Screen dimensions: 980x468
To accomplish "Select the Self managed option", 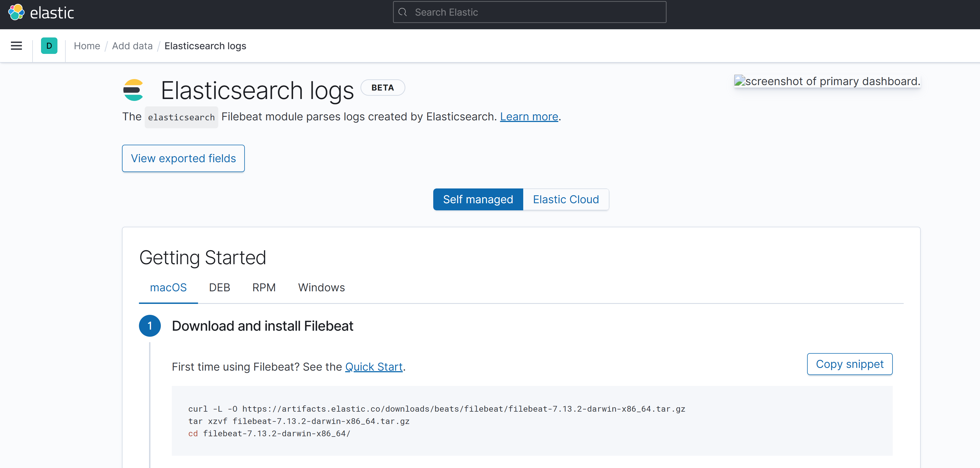I will [x=478, y=199].
